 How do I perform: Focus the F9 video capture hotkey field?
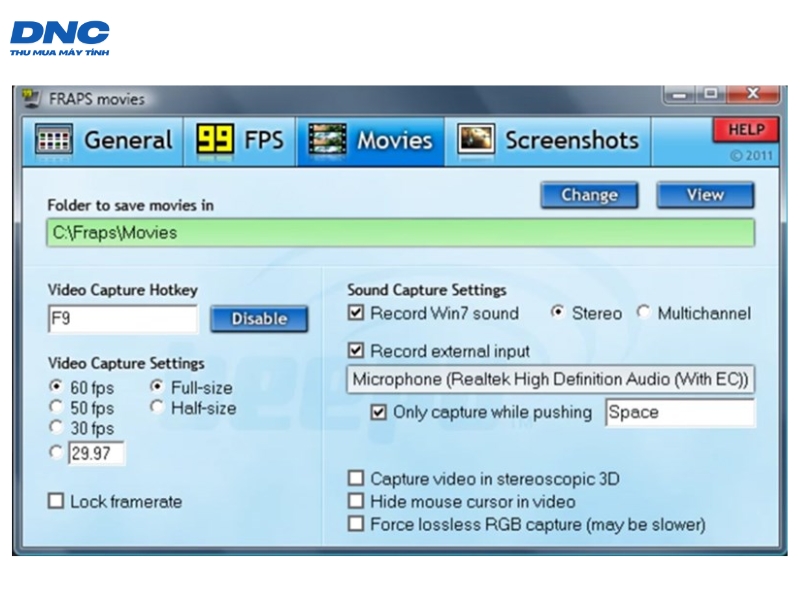(x=122, y=319)
